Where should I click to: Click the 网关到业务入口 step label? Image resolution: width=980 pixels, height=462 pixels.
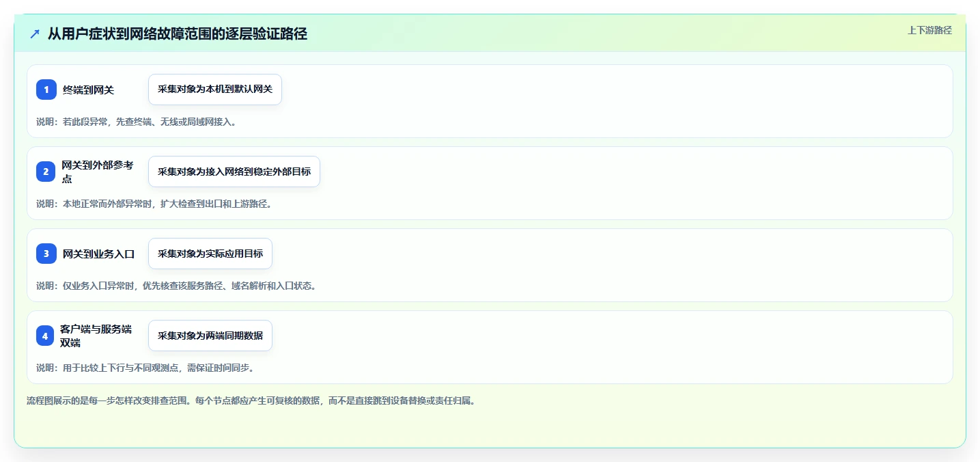point(98,254)
